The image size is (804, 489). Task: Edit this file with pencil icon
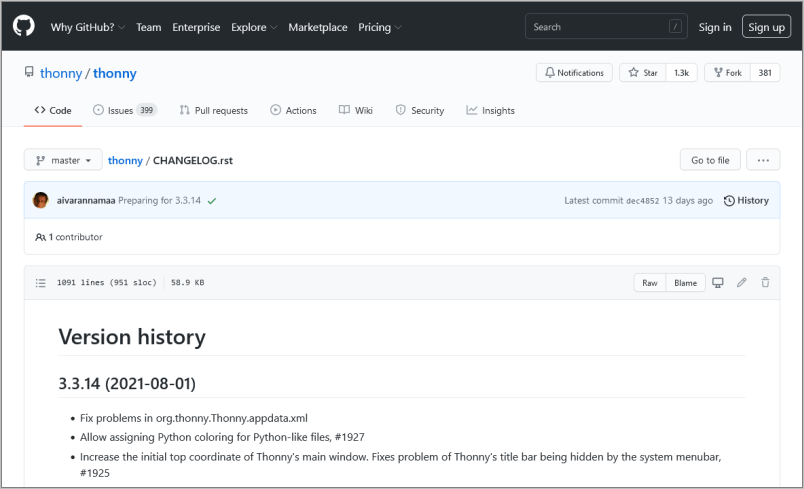[x=741, y=282]
